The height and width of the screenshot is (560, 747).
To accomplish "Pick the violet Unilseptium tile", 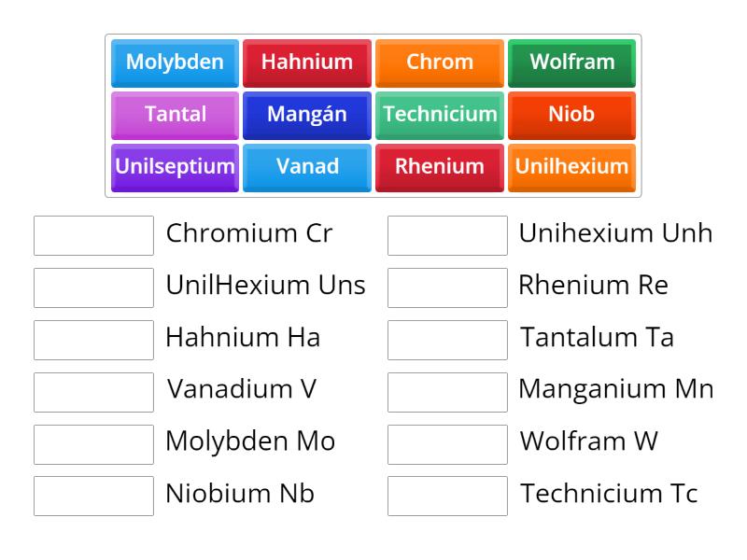I will coord(175,167).
